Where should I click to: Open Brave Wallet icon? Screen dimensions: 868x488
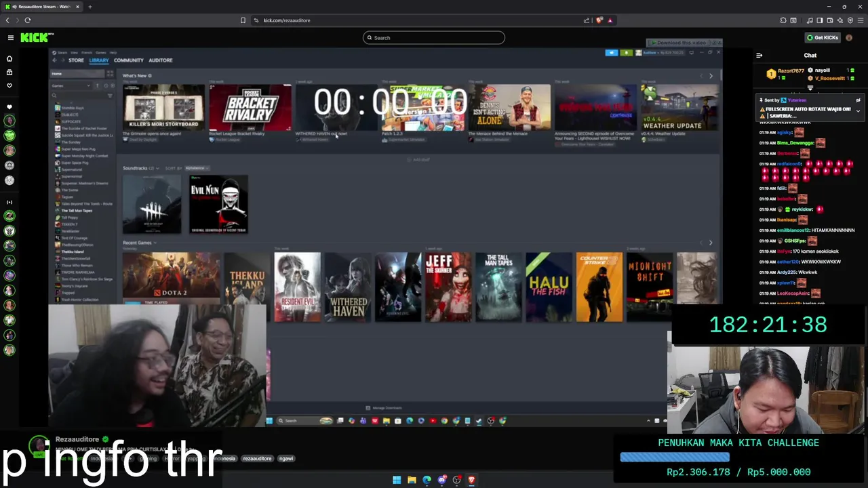829,20
